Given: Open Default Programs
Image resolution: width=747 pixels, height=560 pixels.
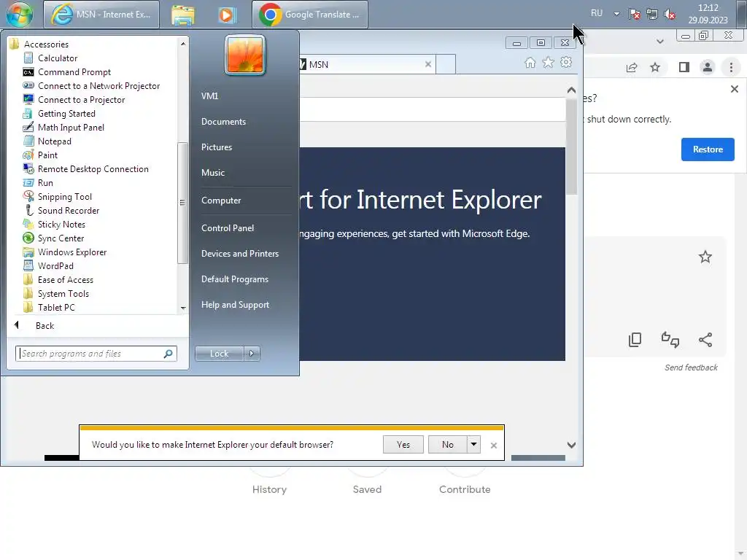Looking at the screenshot, I should 234,279.
